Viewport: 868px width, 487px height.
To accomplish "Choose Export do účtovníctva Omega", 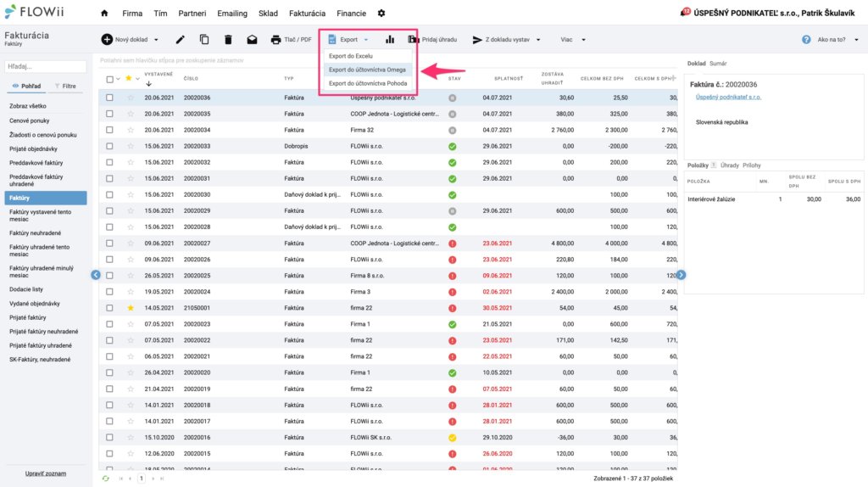I will pos(368,70).
